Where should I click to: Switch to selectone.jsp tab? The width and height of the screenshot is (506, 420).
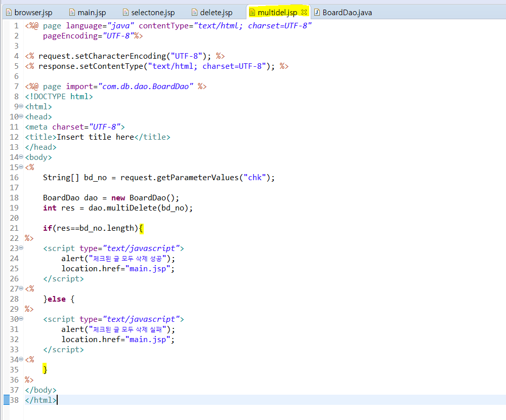tap(149, 13)
